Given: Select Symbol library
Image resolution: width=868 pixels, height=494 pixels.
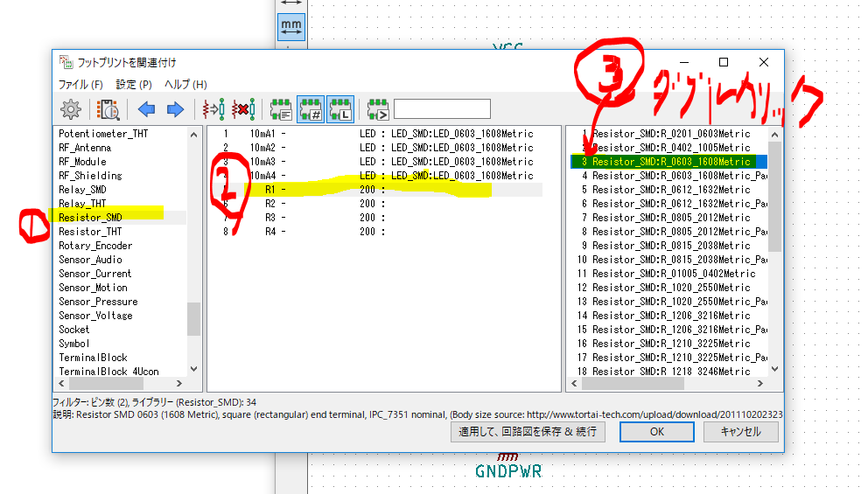Looking at the screenshot, I should pyautogui.click(x=74, y=344).
